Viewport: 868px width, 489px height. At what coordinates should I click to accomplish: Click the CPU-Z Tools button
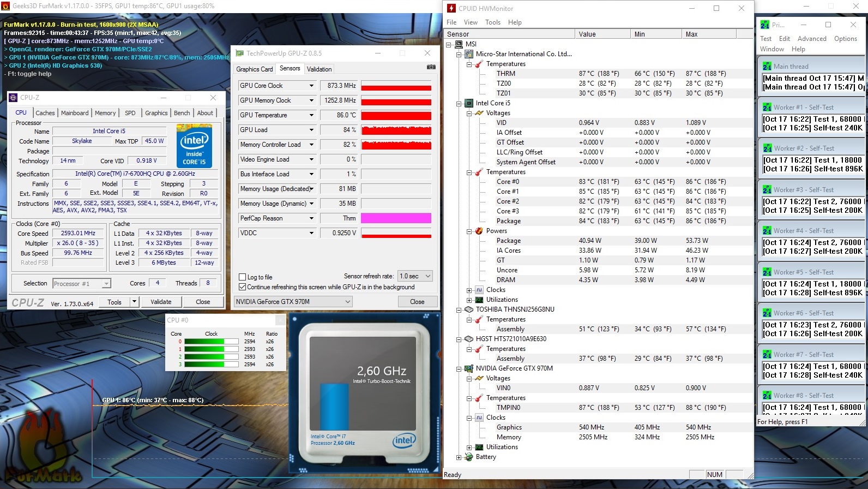tap(114, 302)
